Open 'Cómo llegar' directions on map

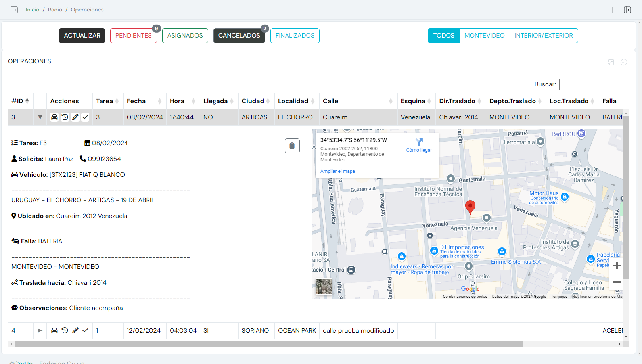point(419,146)
